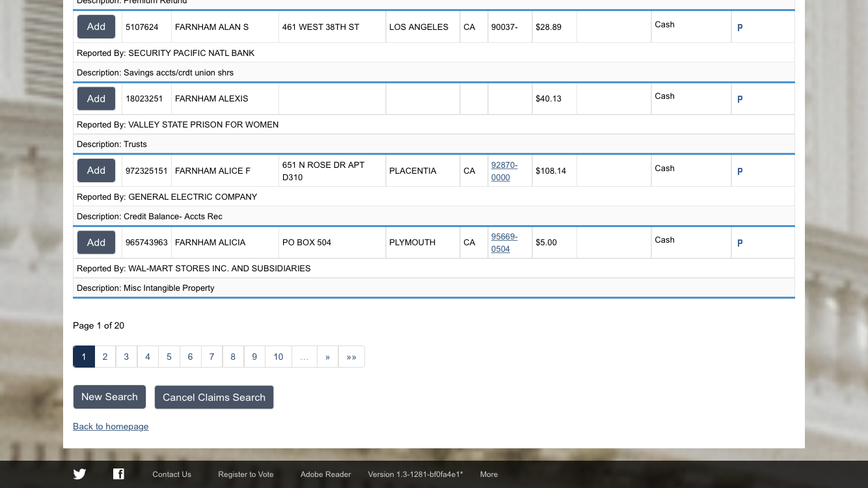Viewport: 868px width, 488px height.
Task: Click the name FARNHAM ALEXIS
Action: click(x=211, y=98)
